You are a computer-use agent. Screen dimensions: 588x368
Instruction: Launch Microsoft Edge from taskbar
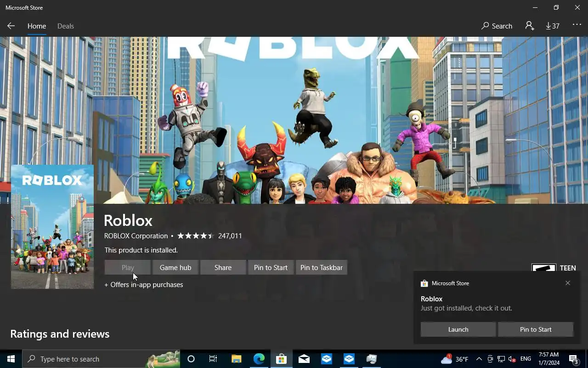click(259, 359)
